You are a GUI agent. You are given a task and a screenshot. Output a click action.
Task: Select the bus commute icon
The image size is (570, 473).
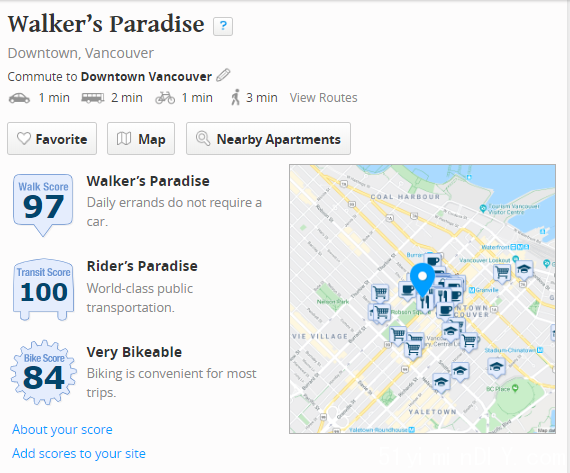click(92, 98)
